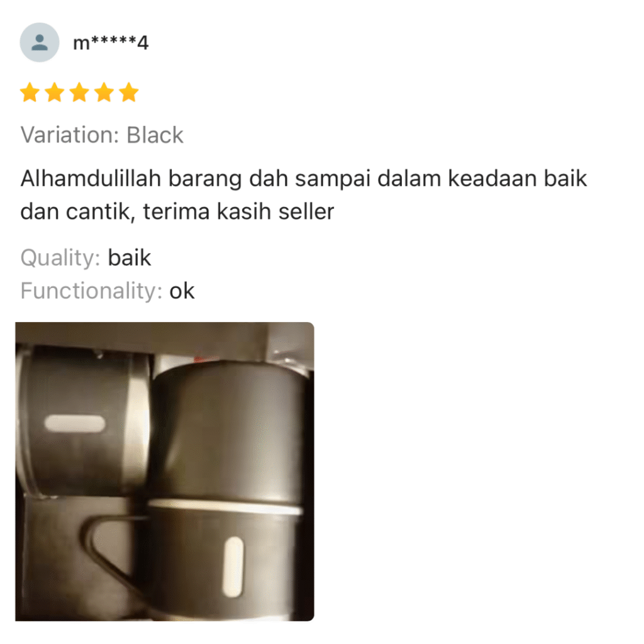Select the 'baik' quality value
644x644 pixels.
pos(130,257)
